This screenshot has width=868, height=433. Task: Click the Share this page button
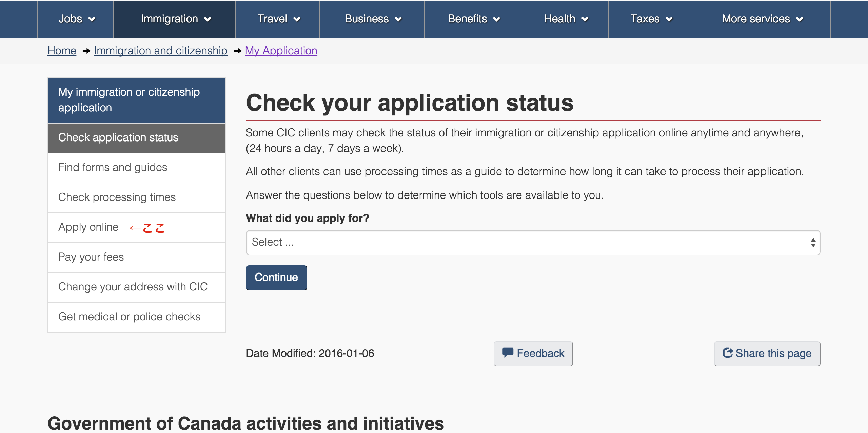coord(767,354)
